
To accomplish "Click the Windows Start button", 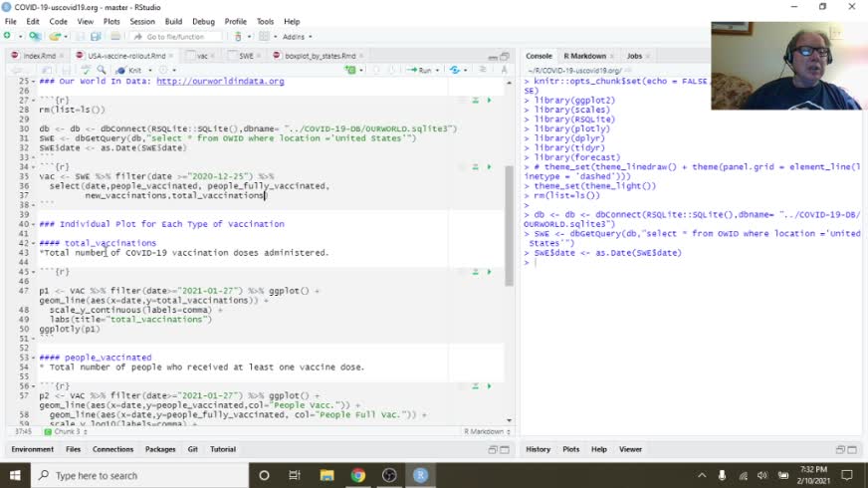I will [15, 475].
